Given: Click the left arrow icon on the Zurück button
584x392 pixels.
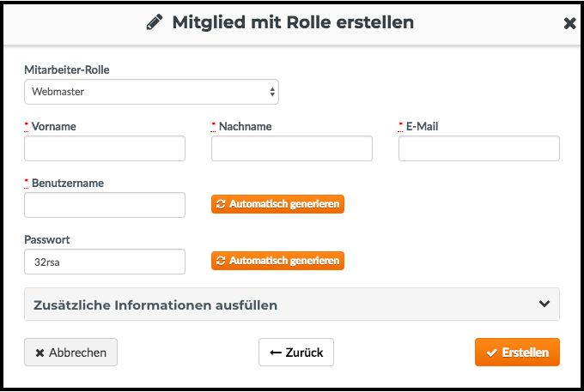Looking at the screenshot, I should 276,353.
